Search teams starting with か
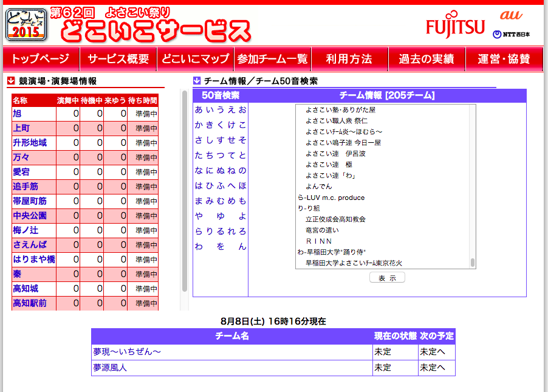The image size is (548, 392). point(199,125)
